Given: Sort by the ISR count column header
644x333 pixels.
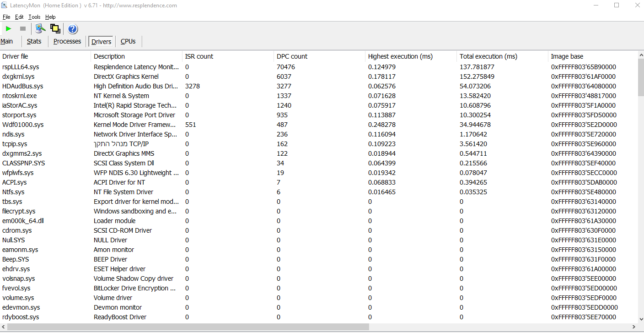Looking at the screenshot, I should [x=228, y=56].
